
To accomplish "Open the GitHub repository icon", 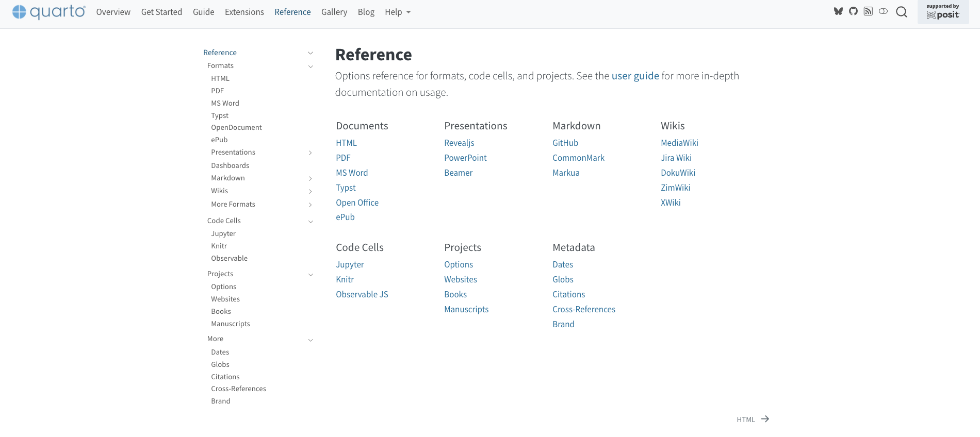I will (x=853, y=11).
